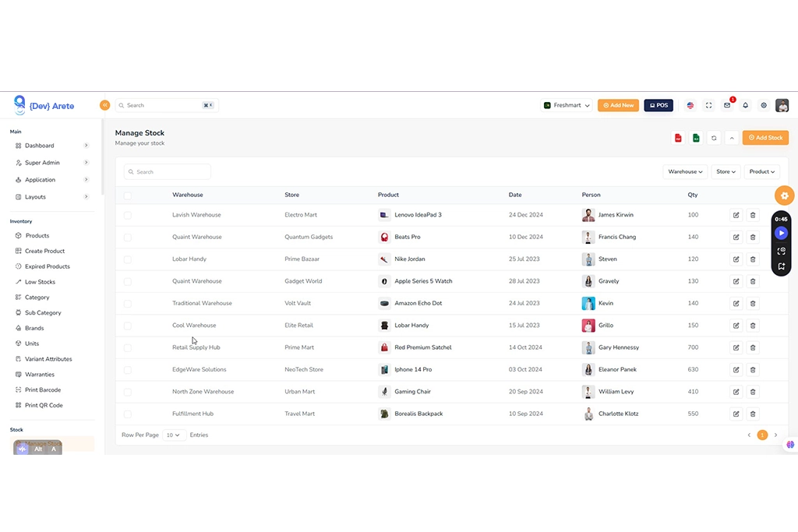Delete the Lenovo IdeaPad 3 row

tap(753, 215)
